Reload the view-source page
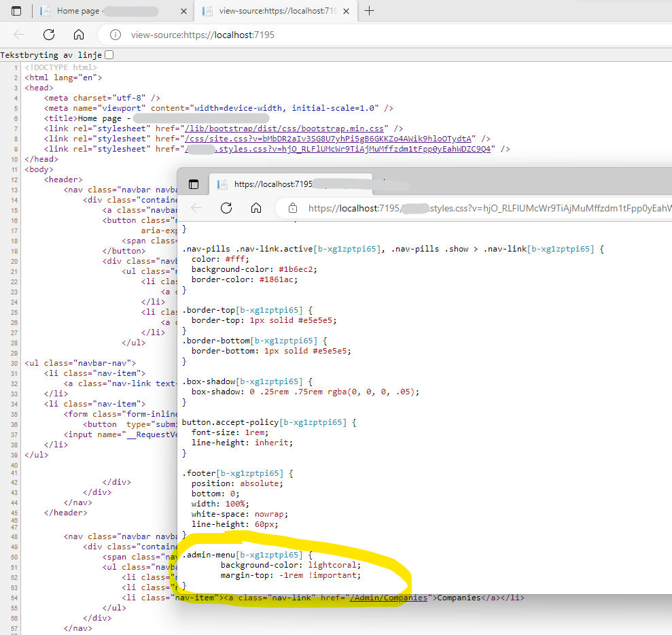The image size is (672, 635). coord(49,35)
